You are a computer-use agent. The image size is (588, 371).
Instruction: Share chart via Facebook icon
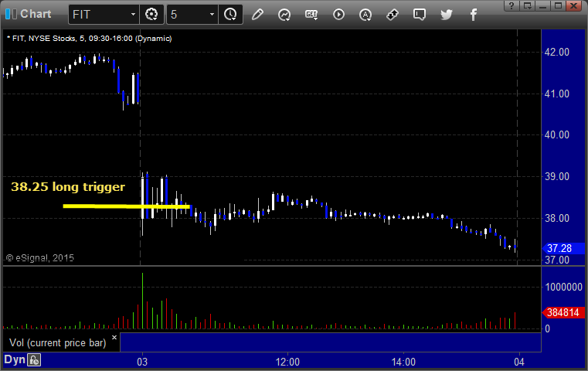[474, 15]
